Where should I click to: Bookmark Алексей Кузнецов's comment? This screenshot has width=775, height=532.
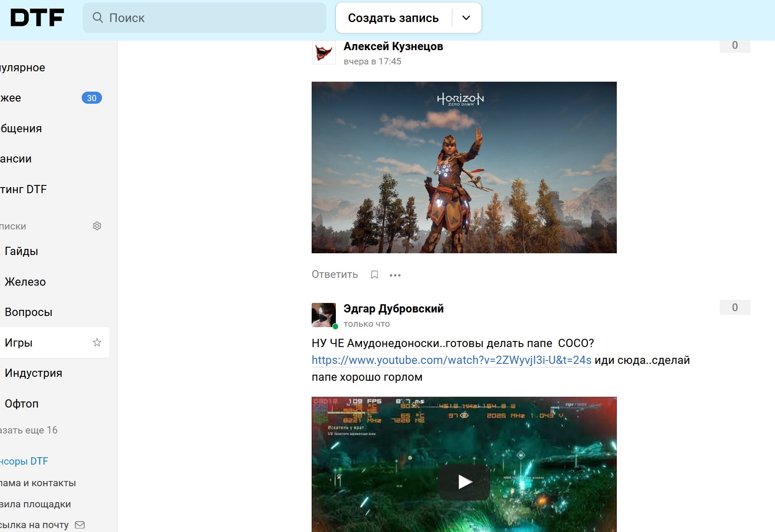(374, 275)
